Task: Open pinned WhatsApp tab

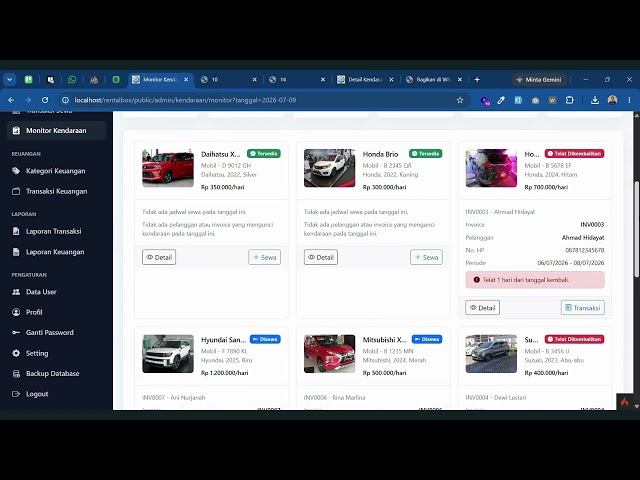Action: 72,80
